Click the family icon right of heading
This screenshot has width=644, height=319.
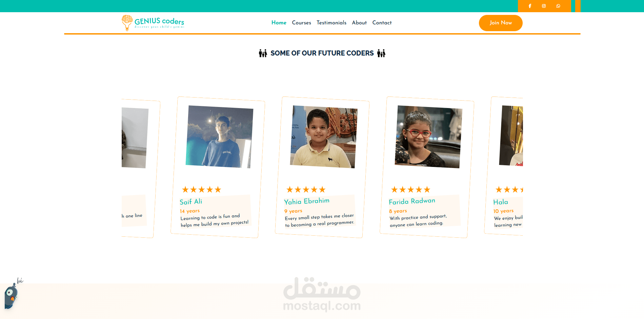381,53
